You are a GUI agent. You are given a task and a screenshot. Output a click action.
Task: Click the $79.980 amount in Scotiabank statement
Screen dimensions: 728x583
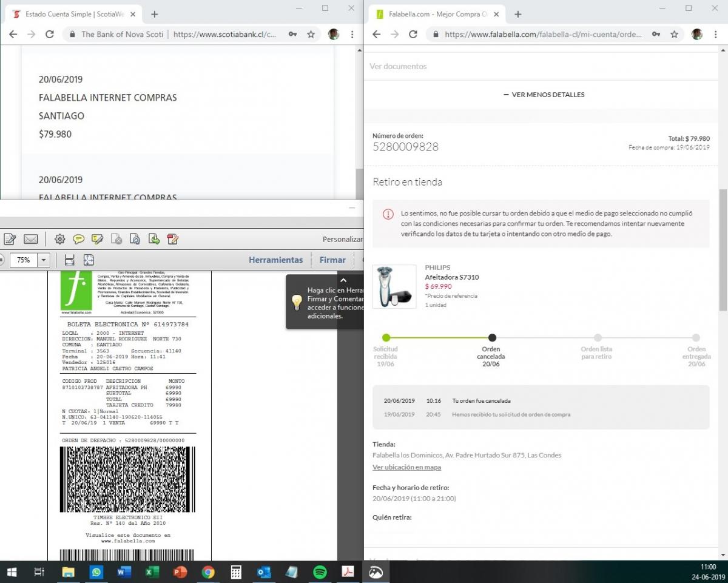55,134
